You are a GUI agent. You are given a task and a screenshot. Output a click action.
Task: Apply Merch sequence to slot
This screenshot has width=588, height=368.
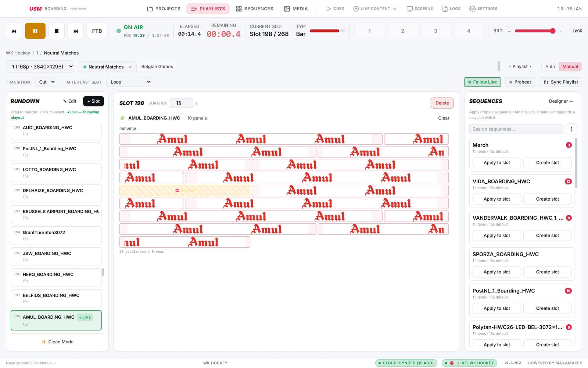point(497,163)
